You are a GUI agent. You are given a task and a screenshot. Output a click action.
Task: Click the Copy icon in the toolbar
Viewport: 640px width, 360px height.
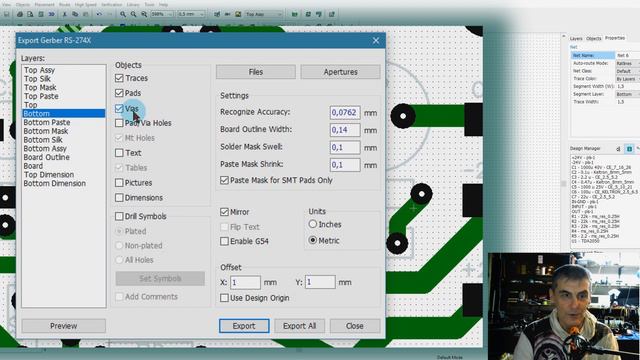tap(75, 14)
